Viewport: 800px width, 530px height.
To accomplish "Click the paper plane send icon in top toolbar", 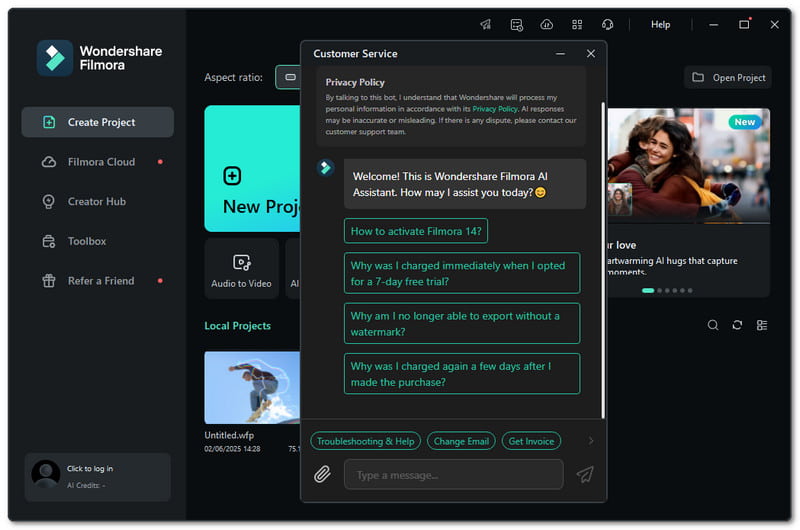I will 485,24.
